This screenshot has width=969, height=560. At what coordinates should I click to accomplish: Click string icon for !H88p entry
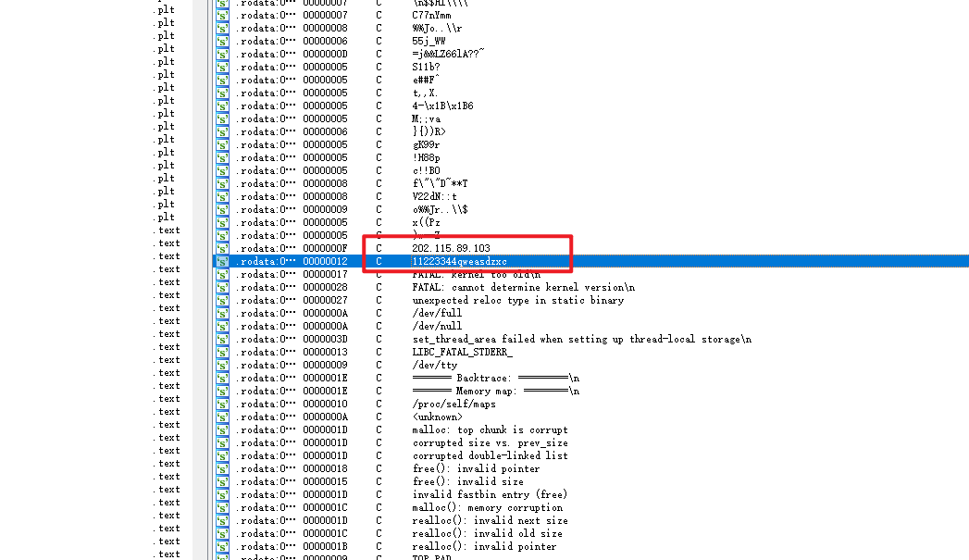pyautogui.click(x=222, y=157)
